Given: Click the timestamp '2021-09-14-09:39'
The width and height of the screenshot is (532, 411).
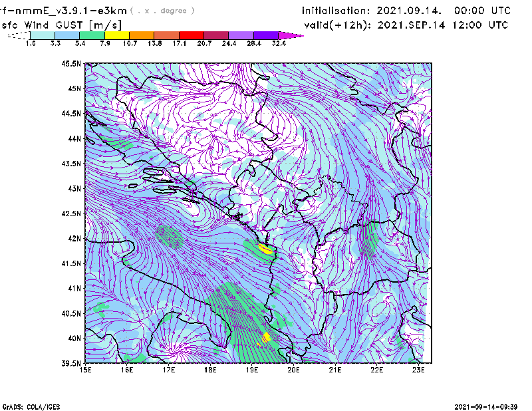Looking at the screenshot, I should click(x=486, y=407).
